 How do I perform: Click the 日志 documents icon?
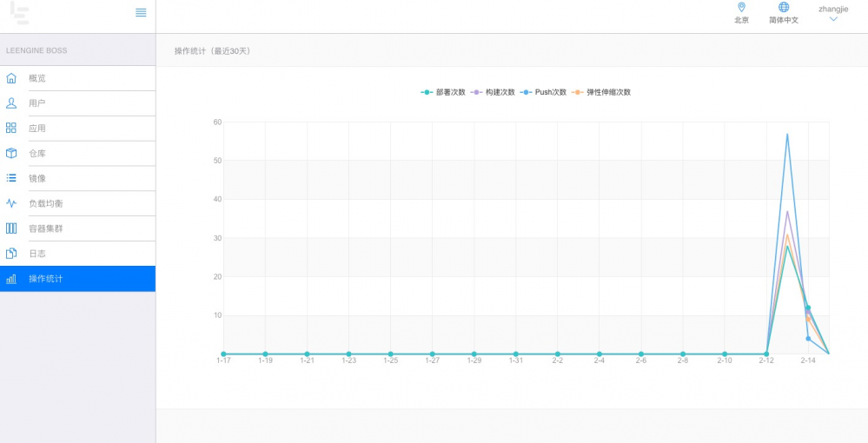11,254
